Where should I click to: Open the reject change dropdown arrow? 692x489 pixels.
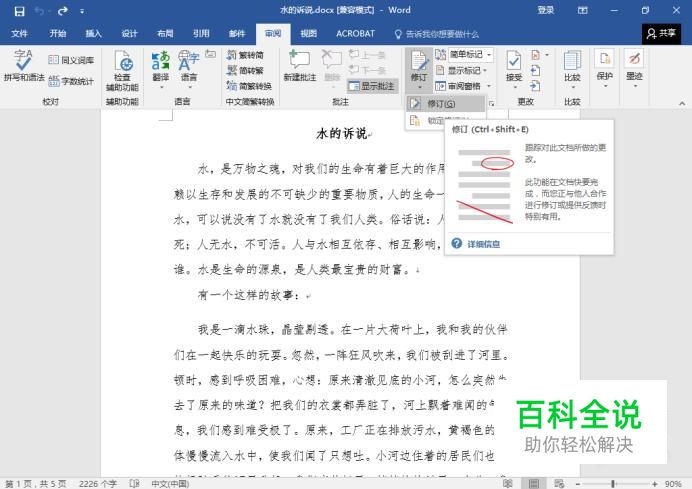pyautogui.click(x=547, y=55)
